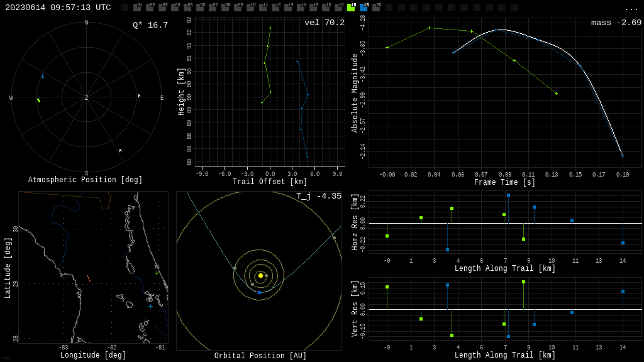Click the blue plus station marker on map
Viewport: 644px width, 362px height.
pyautogui.click(x=150, y=306)
